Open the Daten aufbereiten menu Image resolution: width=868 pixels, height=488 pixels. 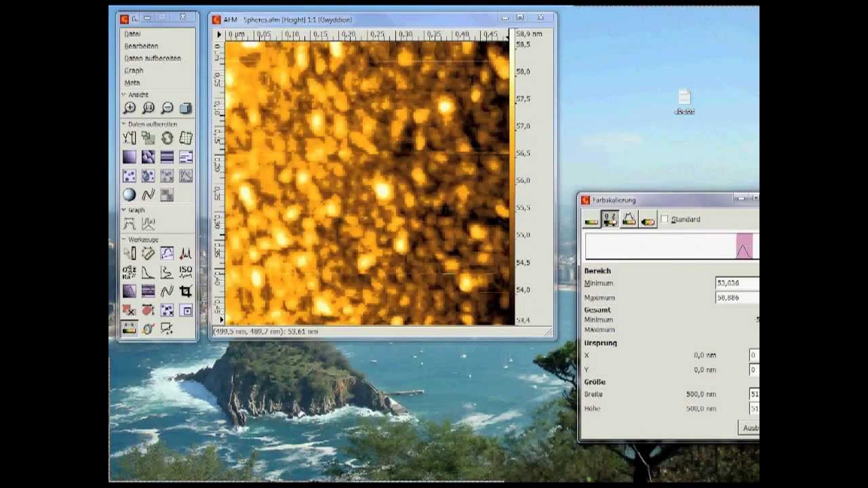pos(153,58)
